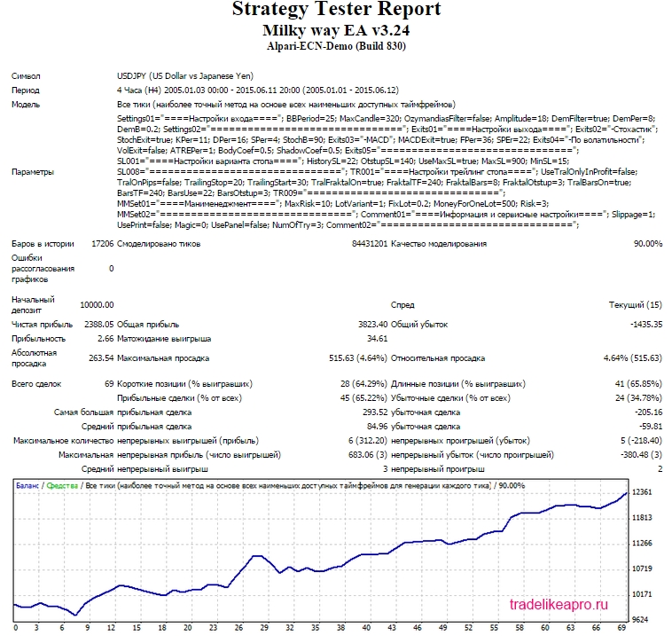Click the Всего сделок label
This screenshot has width=672, height=636.
[36, 384]
